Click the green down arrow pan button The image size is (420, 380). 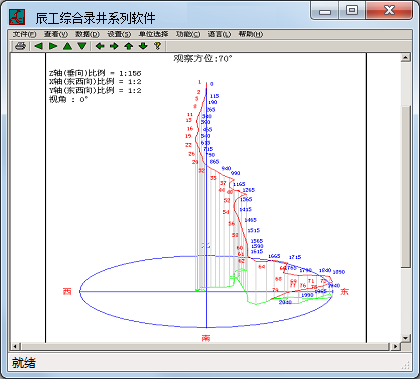[x=143, y=46]
